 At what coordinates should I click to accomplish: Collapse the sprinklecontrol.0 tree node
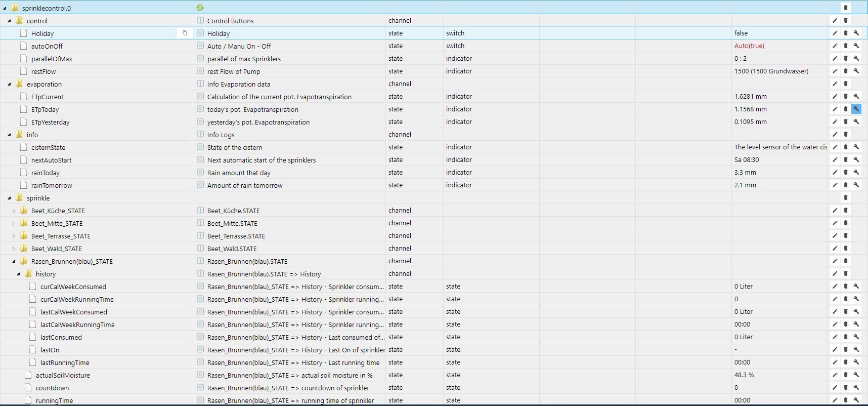[5, 8]
